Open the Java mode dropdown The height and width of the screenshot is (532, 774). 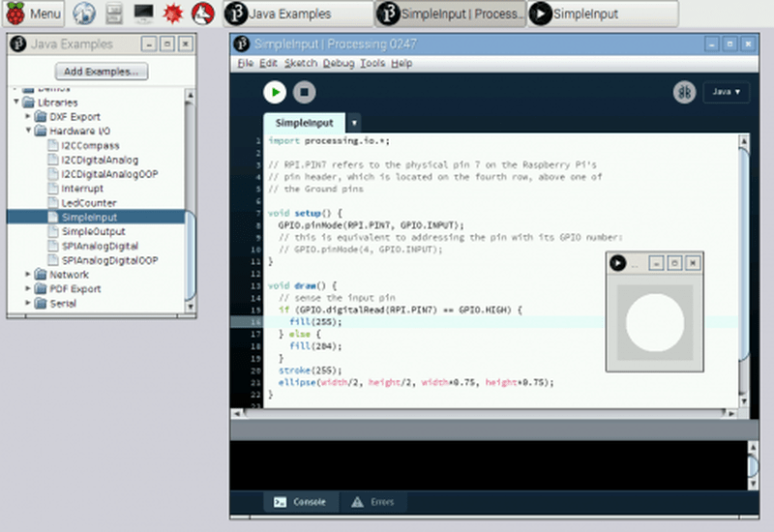click(726, 92)
